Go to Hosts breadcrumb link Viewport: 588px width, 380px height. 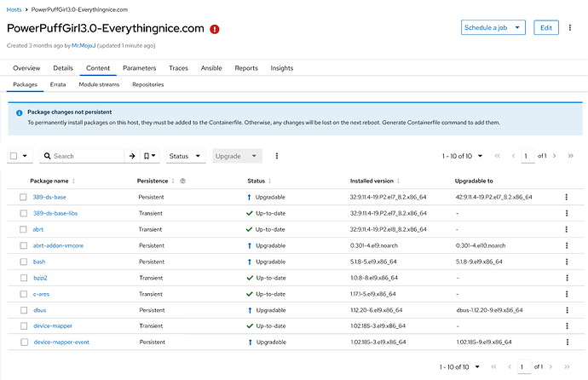(x=14, y=9)
